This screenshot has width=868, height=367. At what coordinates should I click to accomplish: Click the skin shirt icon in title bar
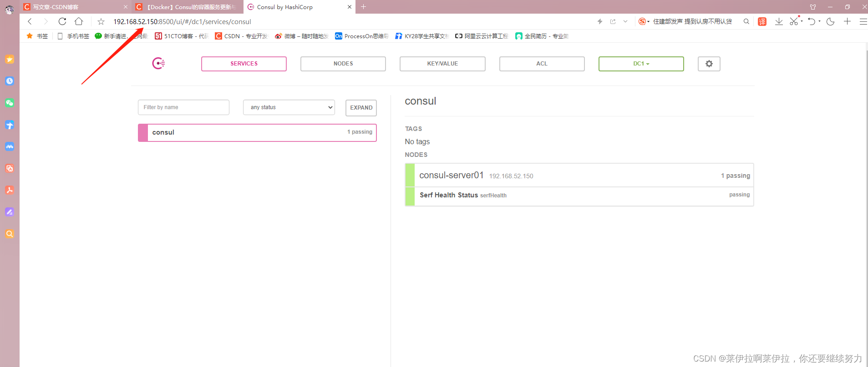(813, 7)
